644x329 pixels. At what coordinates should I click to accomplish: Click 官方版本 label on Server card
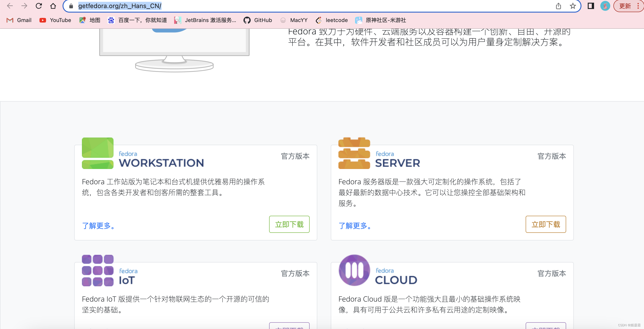pyautogui.click(x=552, y=156)
